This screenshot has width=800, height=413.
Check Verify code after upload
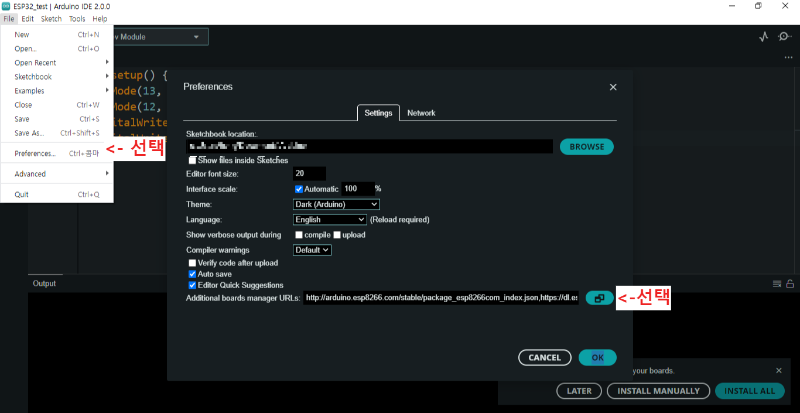(x=192, y=263)
